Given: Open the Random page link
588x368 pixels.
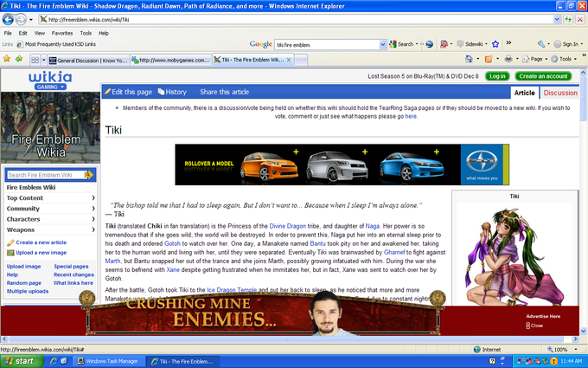Looking at the screenshot, I should click(x=24, y=283).
